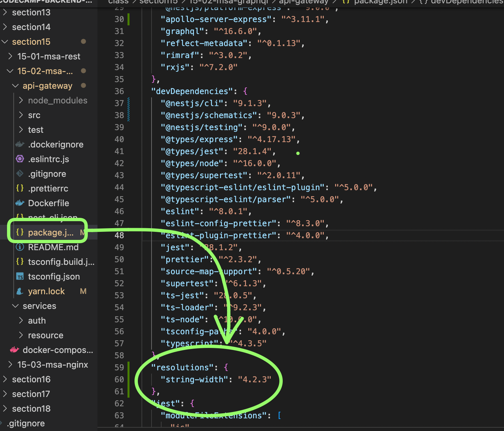504x431 pixels.
Task: Click the docker-compose file icon
Action: point(15,350)
